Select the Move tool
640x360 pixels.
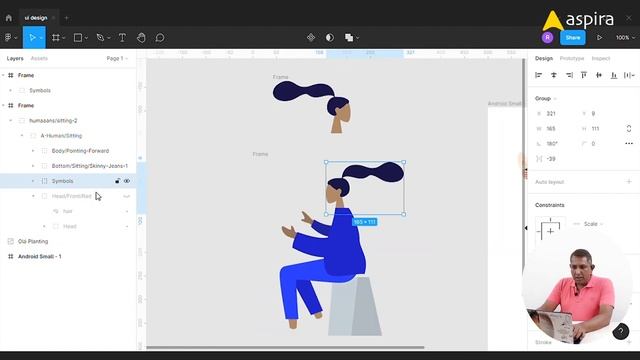(32, 38)
